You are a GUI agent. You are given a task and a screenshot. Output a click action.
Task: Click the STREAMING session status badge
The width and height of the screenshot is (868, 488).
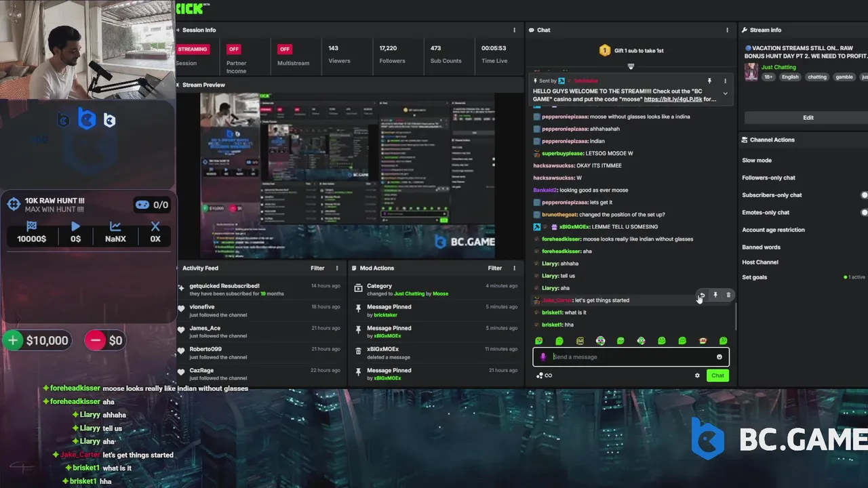(193, 49)
